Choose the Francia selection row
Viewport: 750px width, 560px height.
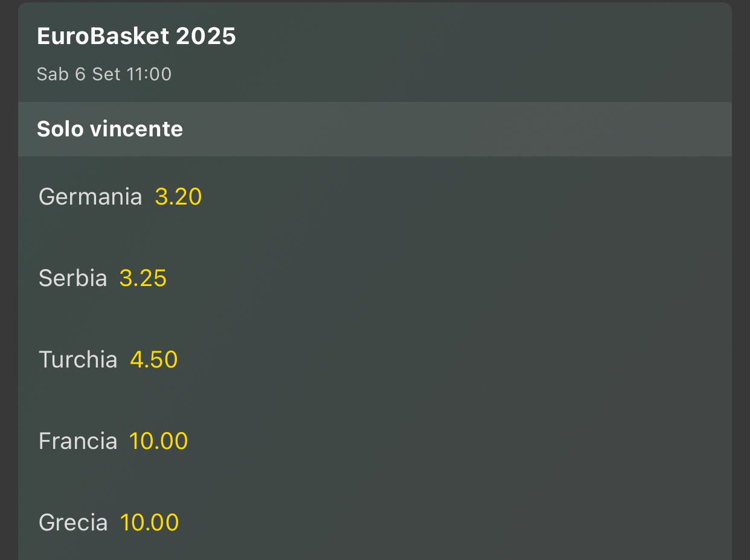click(375, 441)
